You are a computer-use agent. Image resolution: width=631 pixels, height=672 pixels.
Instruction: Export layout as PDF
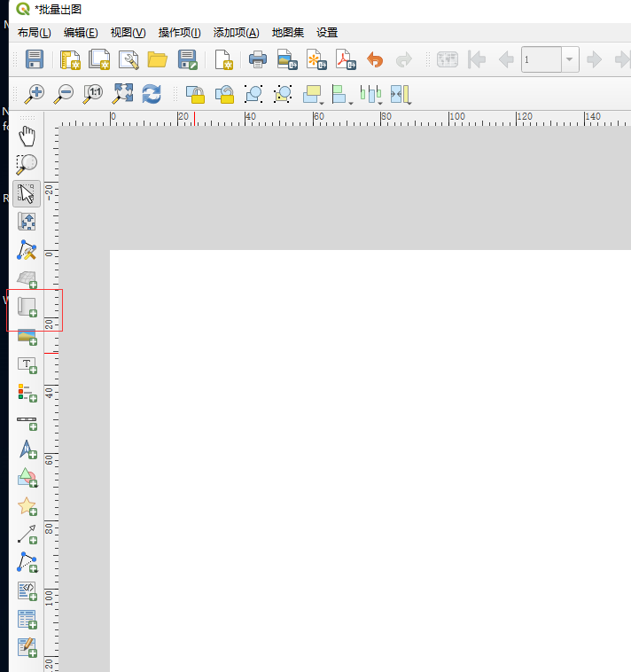[x=346, y=59]
